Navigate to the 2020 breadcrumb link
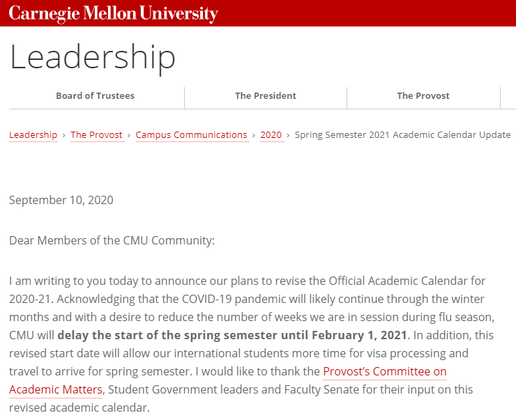Screen dimensions: 516x420 click(x=271, y=135)
